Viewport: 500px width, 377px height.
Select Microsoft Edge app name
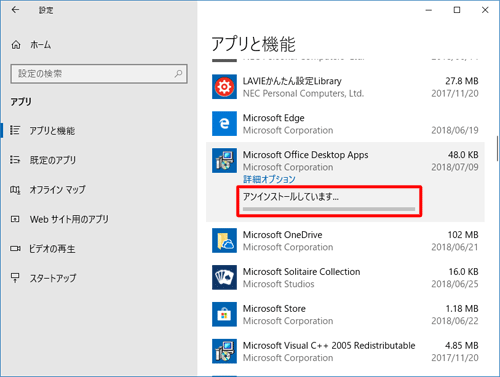[x=273, y=118]
